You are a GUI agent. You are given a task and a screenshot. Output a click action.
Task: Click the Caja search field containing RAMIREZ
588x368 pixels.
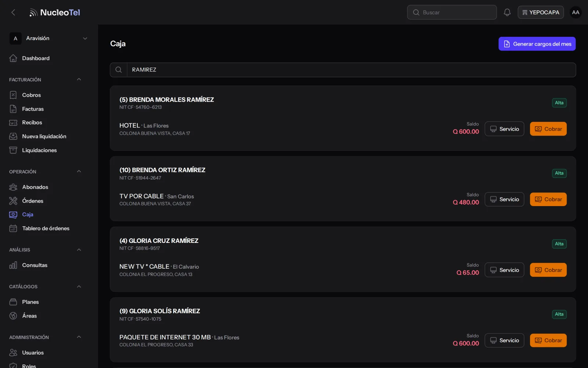coord(343,70)
